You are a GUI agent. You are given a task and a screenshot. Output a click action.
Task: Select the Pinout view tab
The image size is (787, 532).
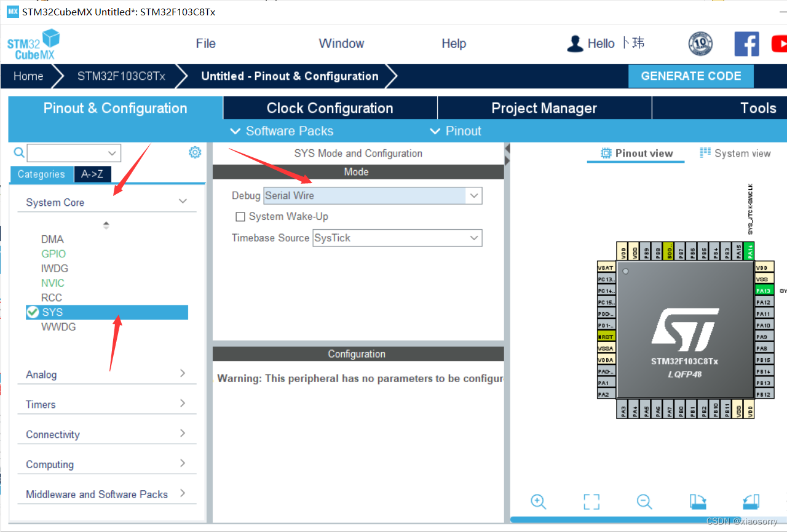coord(636,154)
